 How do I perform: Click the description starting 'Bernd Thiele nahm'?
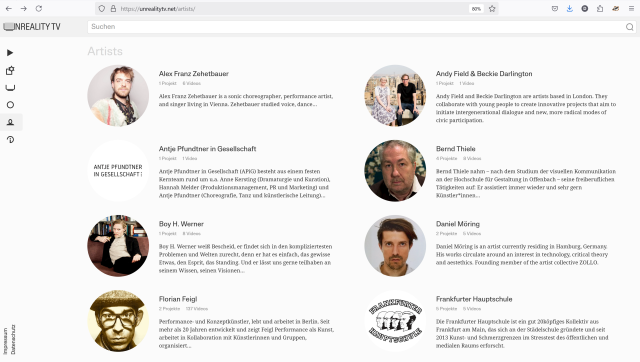[x=526, y=183]
